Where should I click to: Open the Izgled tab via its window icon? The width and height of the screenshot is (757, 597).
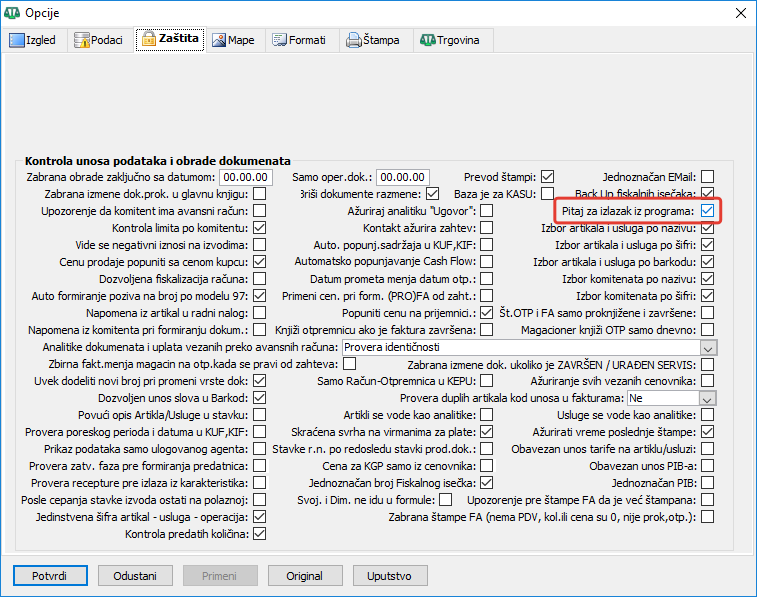pyautogui.click(x=16, y=41)
